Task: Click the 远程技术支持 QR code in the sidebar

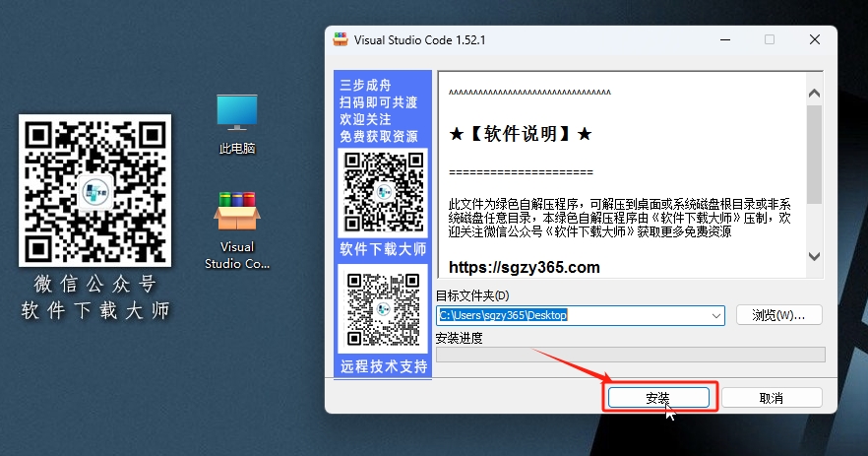Action: [x=383, y=308]
